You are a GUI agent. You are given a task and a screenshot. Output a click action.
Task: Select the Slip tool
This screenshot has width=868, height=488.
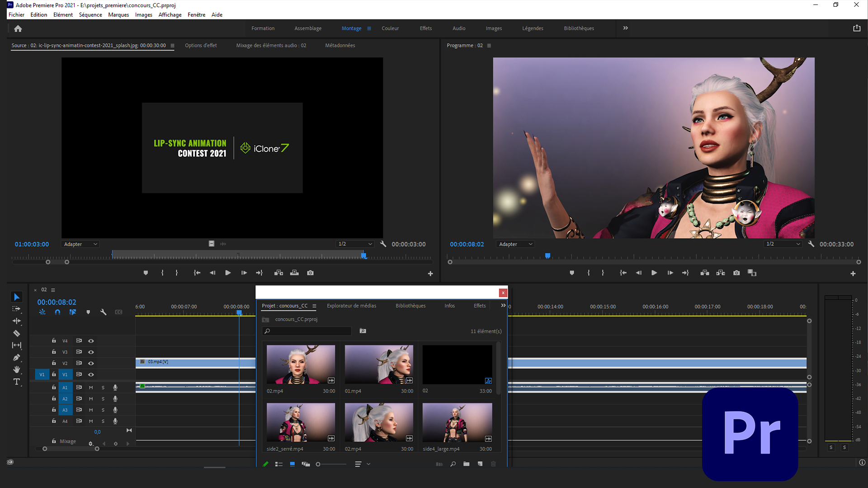coord(17,345)
